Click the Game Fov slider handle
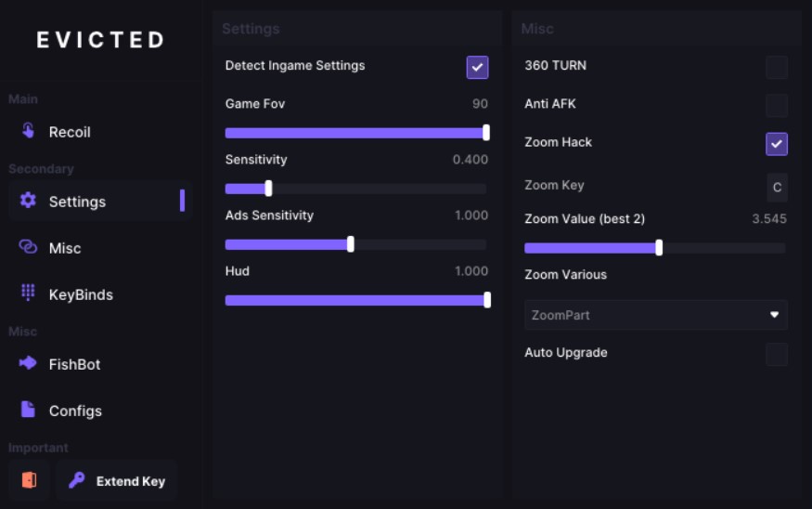Viewport: 812px width, 509px height. [486, 133]
